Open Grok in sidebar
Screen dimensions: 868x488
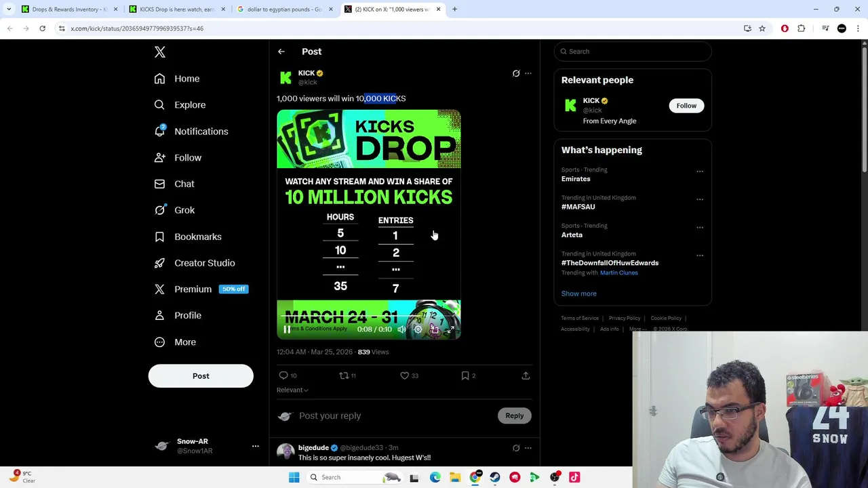(x=174, y=210)
